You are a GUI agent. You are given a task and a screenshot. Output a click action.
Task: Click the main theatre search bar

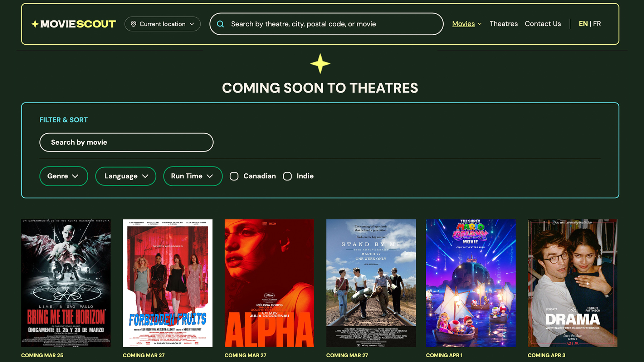326,24
